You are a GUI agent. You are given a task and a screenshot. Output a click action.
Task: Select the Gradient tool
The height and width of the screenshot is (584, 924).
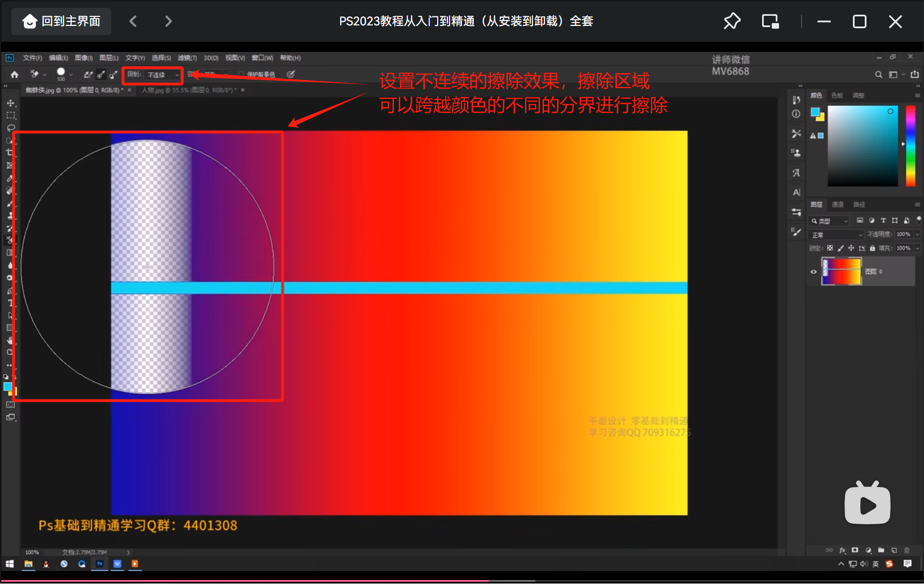pos(10,253)
